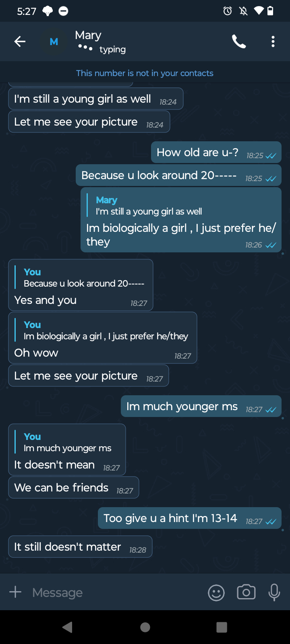Open Mary's contact name in header
290x644 pixels.
click(x=88, y=35)
